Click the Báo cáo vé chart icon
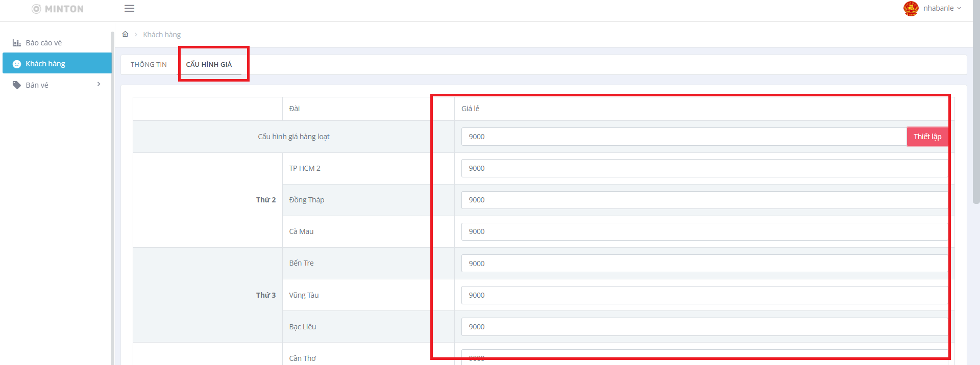Screen dimensions: 980x365 point(17,43)
